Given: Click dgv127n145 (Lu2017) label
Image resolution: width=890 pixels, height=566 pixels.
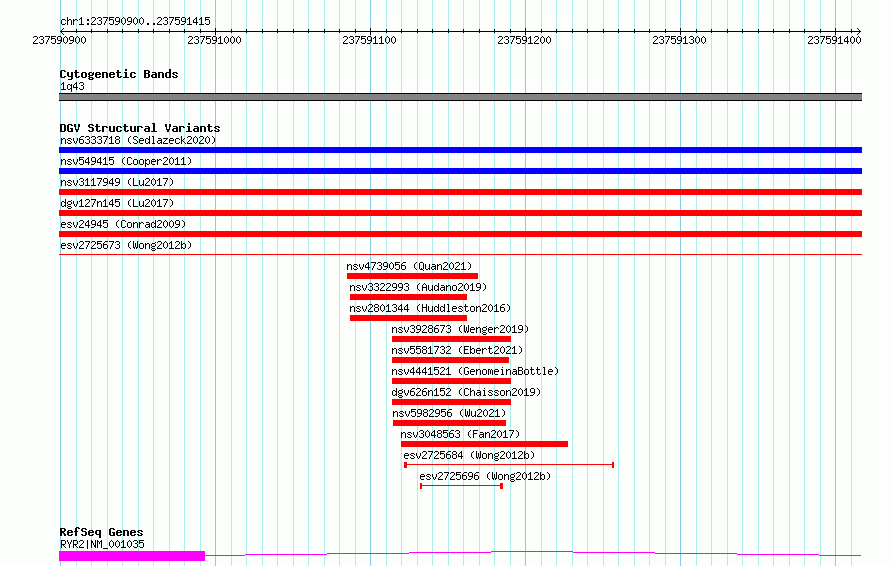Looking at the screenshot, I should click(x=117, y=203).
